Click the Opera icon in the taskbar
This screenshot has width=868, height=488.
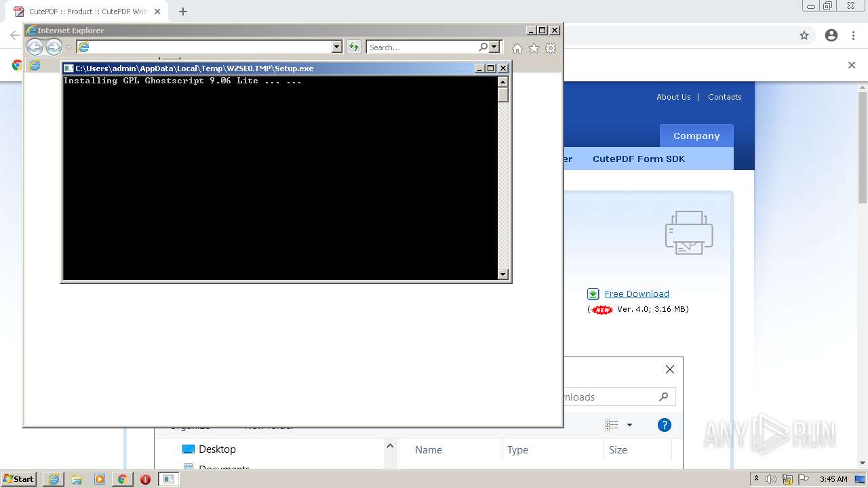[x=145, y=479]
